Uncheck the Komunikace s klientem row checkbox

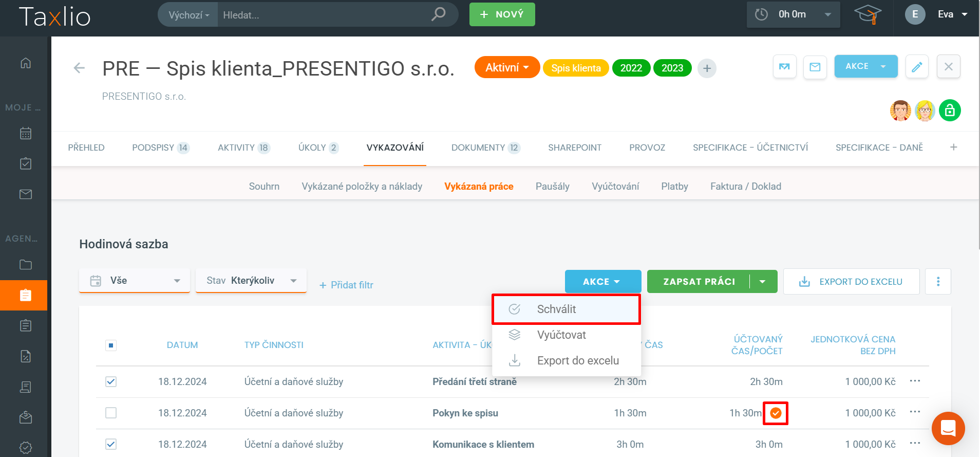111,444
